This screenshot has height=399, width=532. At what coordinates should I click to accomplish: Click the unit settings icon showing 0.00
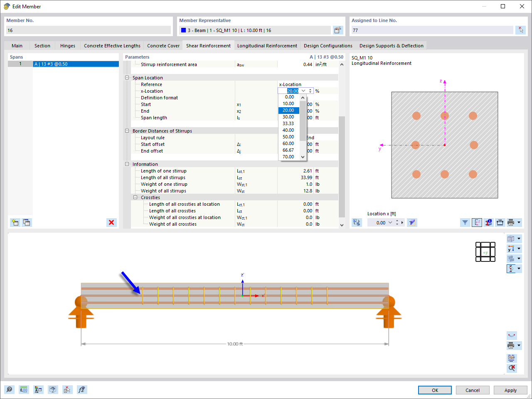[x=24, y=389]
